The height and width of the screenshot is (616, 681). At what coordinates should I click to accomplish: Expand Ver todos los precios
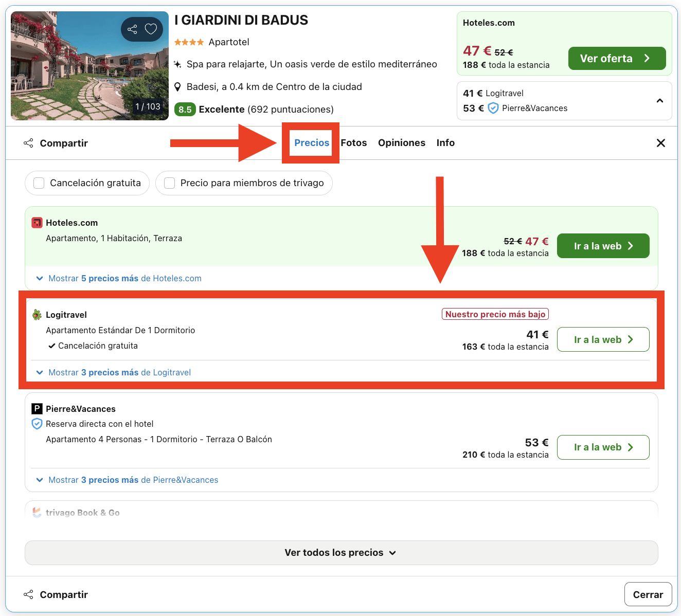pyautogui.click(x=341, y=552)
